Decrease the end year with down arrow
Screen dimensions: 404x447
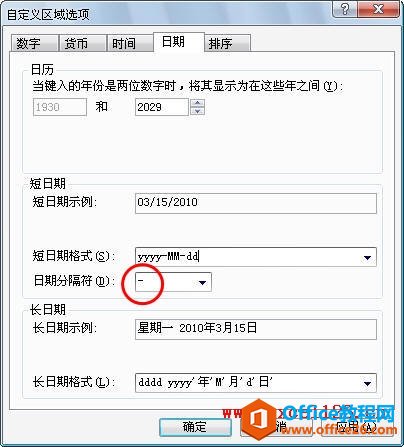pyautogui.click(x=197, y=111)
